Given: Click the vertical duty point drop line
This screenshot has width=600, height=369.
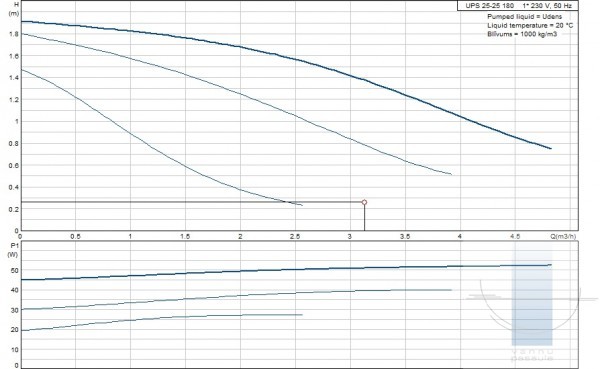Looking at the screenshot, I should [364, 217].
